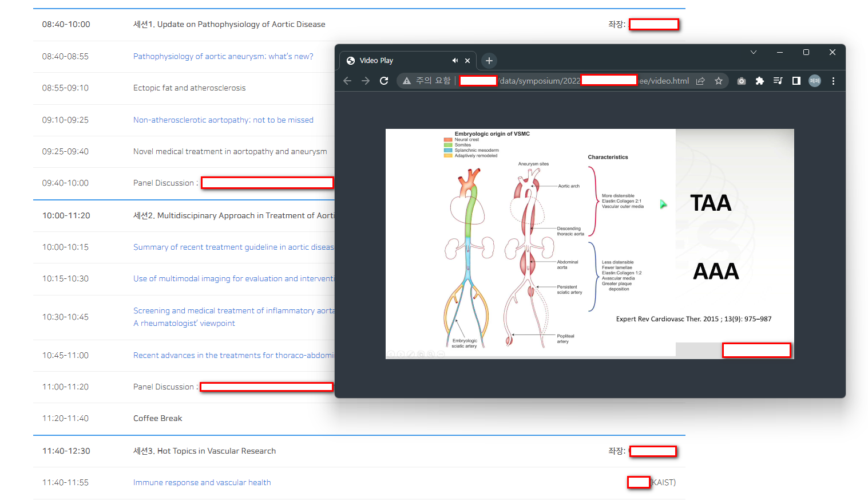Select 'Ectopic fat and atherosclerosis' text
868x500 pixels.
point(189,88)
